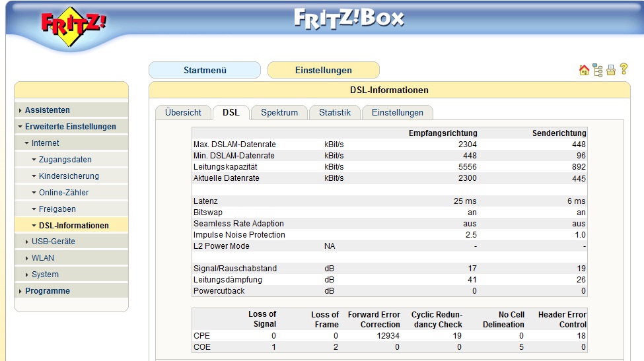Collapse the Erweiterte Einstellungen arrow
Screen dimensions: 644x361
tap(20, 127)
